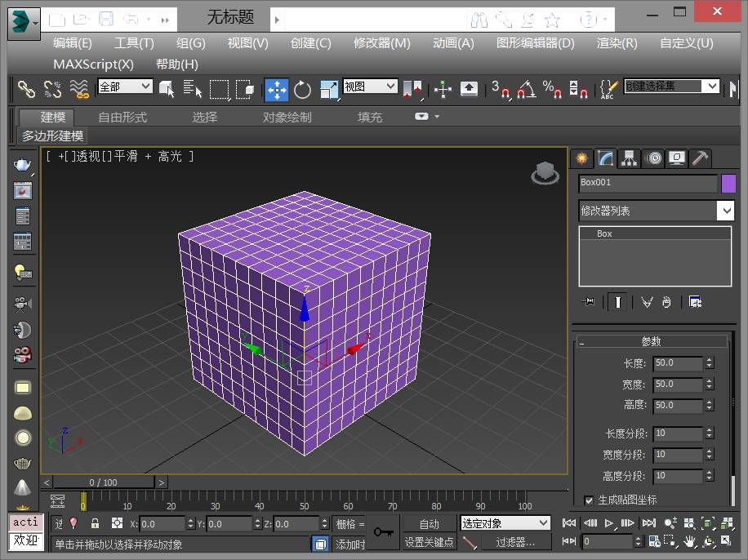Open the 选定对象 key filter dropdown

505,523
